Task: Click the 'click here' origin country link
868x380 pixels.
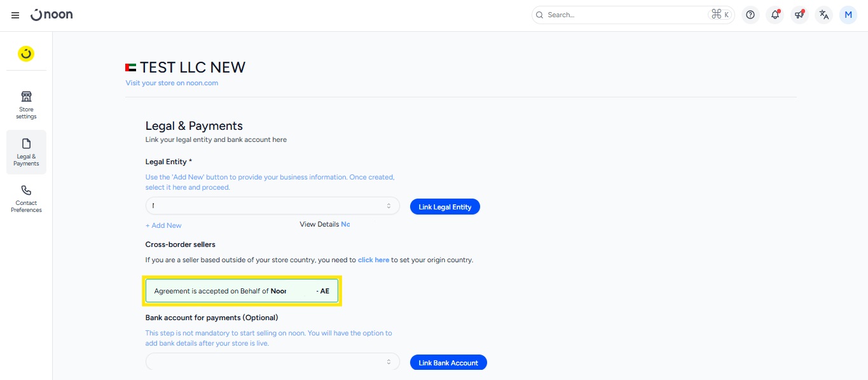Action: coord(373,260)
